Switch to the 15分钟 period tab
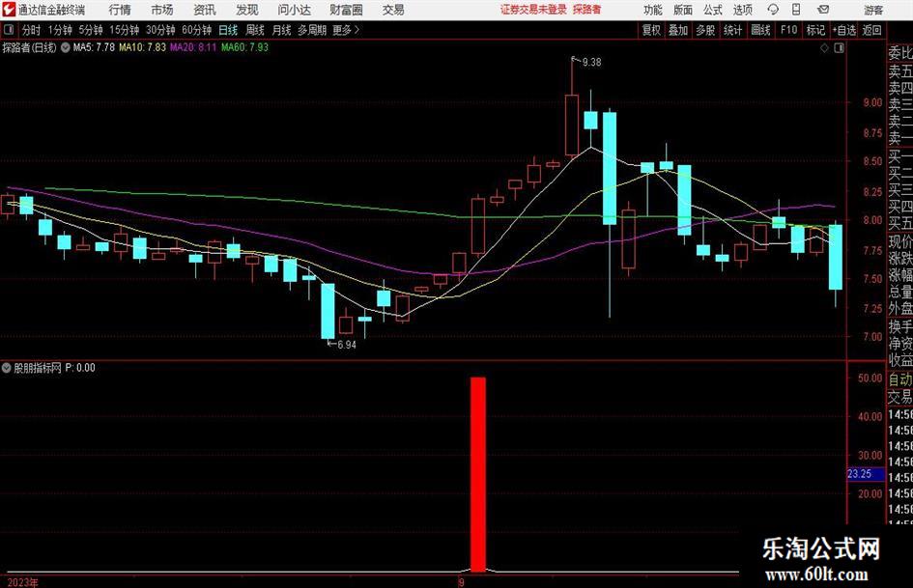Viewport: 913px width, 588px height. point(124,30)
